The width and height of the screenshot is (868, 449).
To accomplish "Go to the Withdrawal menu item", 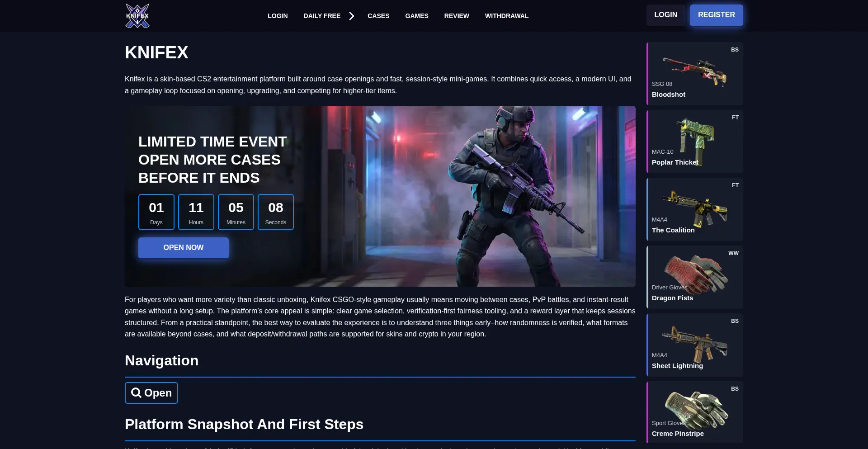I will pyautogui.click(x=507, y=16).
